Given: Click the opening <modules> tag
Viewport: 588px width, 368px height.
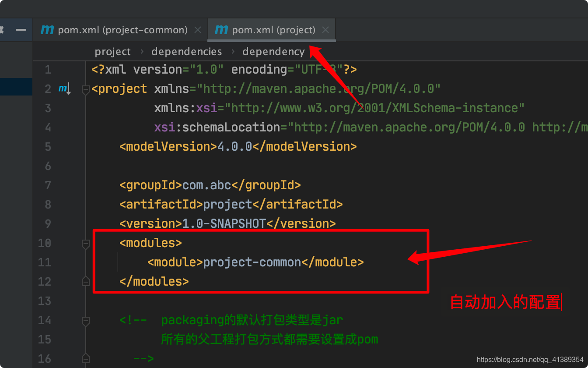Looking at the screenshot, I should [150, 243].
